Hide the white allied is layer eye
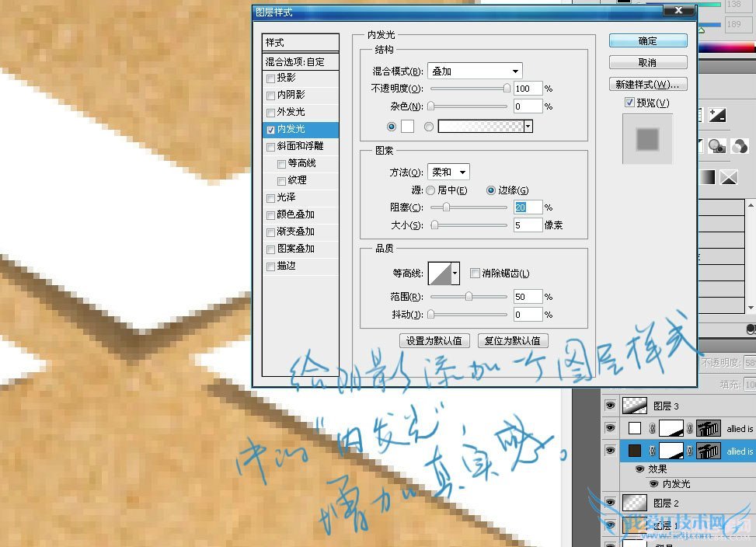The image size is (756, 547). point(611,428)
